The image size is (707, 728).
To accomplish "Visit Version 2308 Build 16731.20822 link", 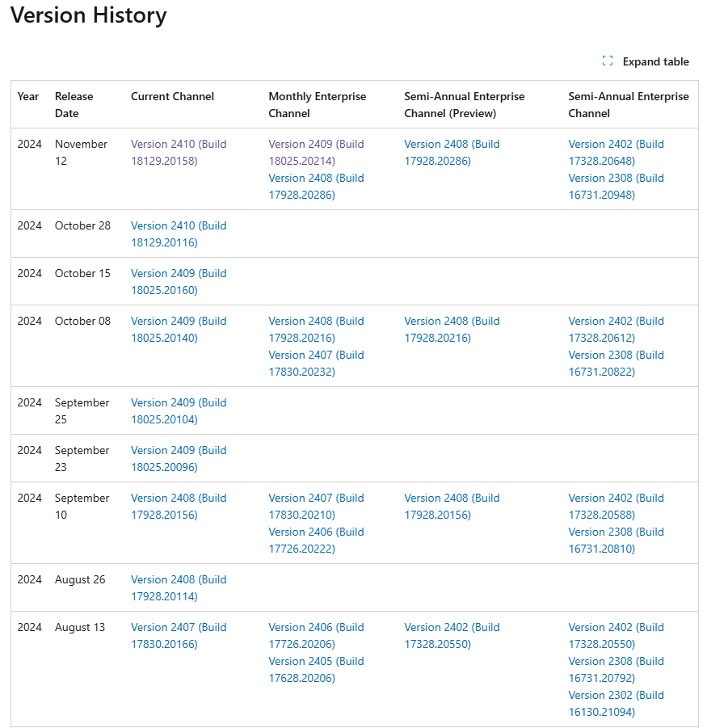I will (617, 363).
